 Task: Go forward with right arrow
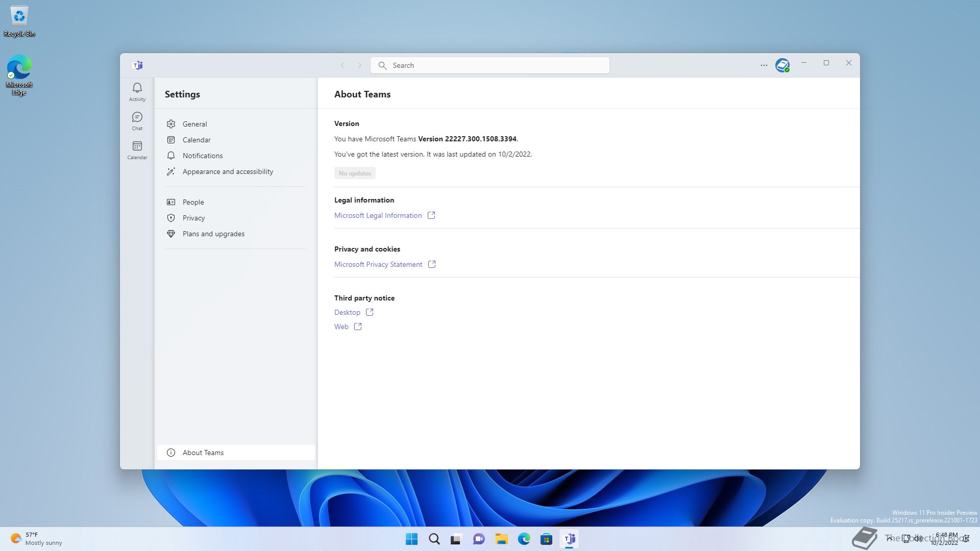click(359, 65)
